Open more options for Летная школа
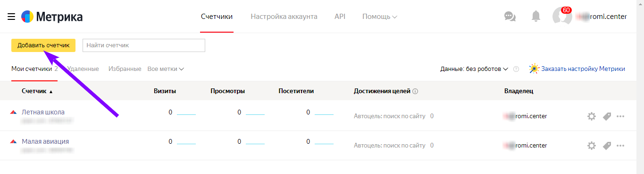 (620, 116)
